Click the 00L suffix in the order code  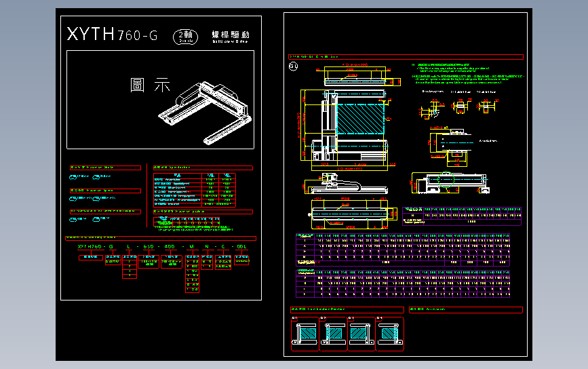pyautogui.click(x=242, y=246)
